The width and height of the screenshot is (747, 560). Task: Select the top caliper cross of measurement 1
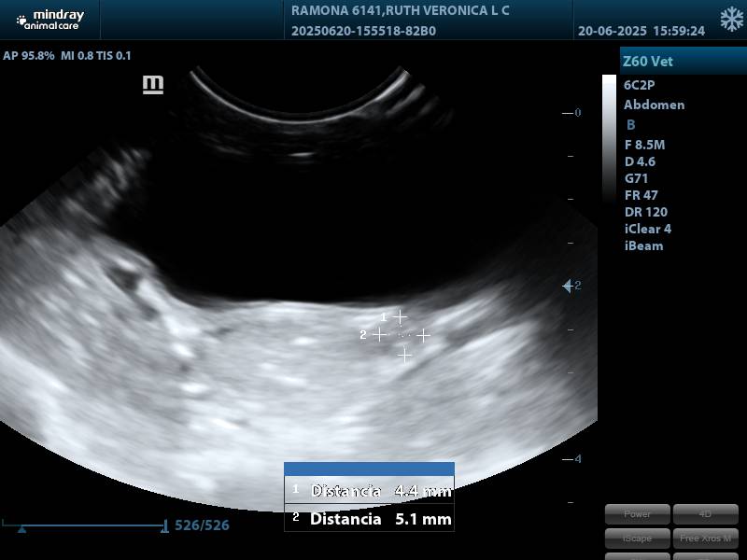point(400,316)
